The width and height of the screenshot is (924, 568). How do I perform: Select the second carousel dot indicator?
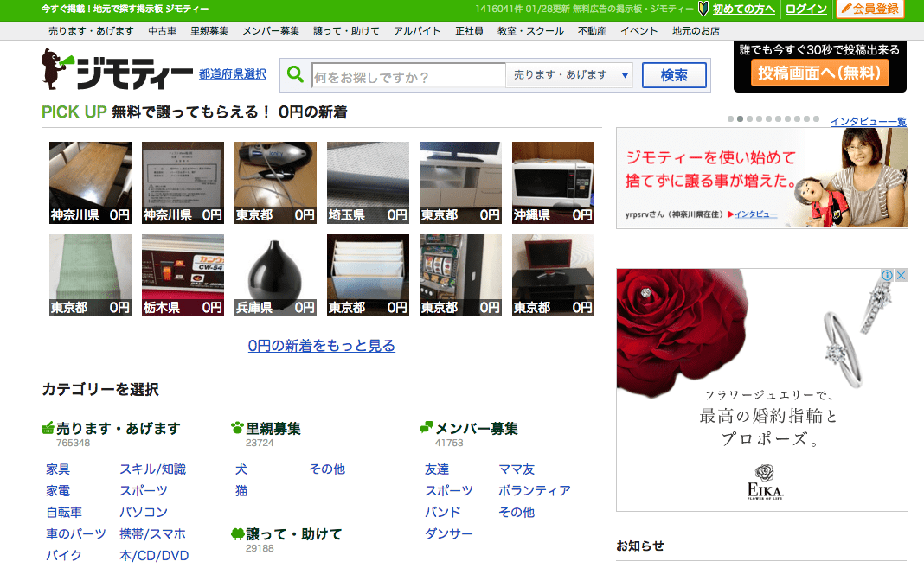pyautogui.click(x=740, y=118)
